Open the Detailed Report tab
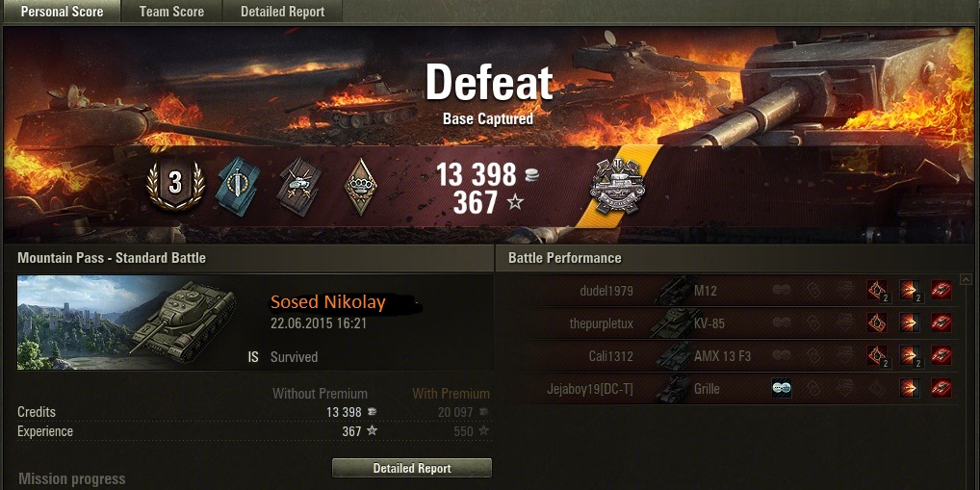Viewport: 980px width, 490px height. [x=282, y=12]
